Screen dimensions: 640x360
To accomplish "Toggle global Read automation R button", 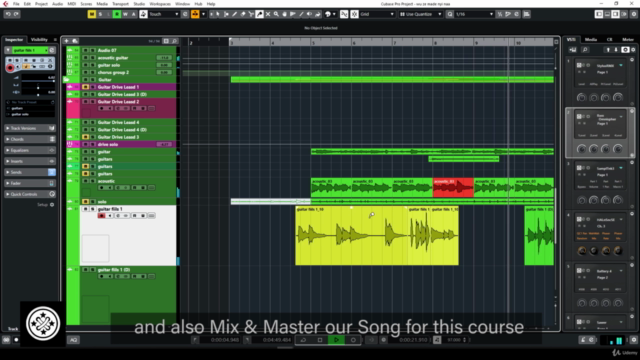I will click(x=117, y=14).
